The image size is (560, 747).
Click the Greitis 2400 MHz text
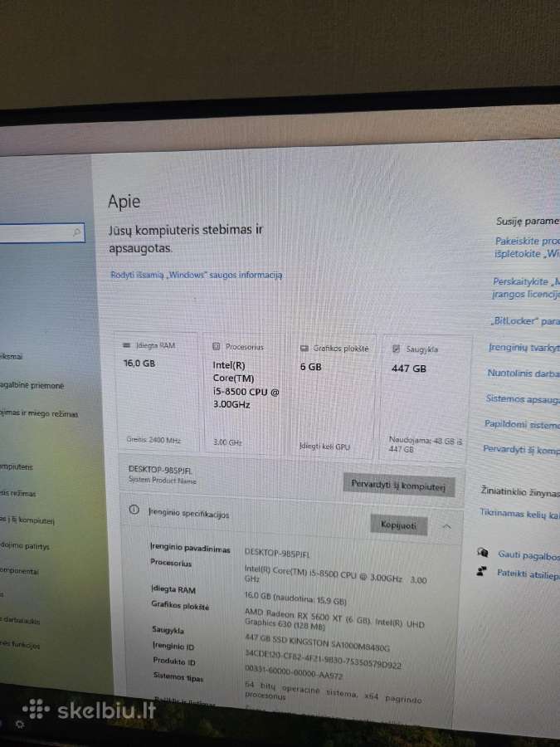pyautogui.click(x=153, y=440)
